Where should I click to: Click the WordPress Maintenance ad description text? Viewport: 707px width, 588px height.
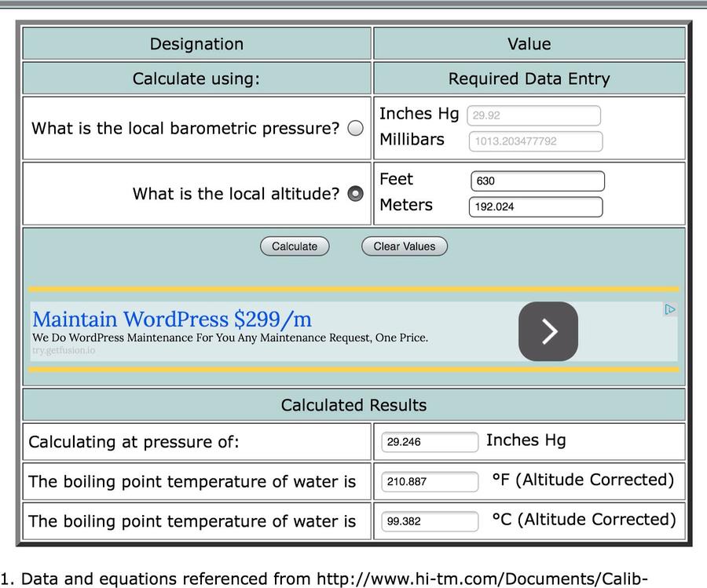[230, 338]
